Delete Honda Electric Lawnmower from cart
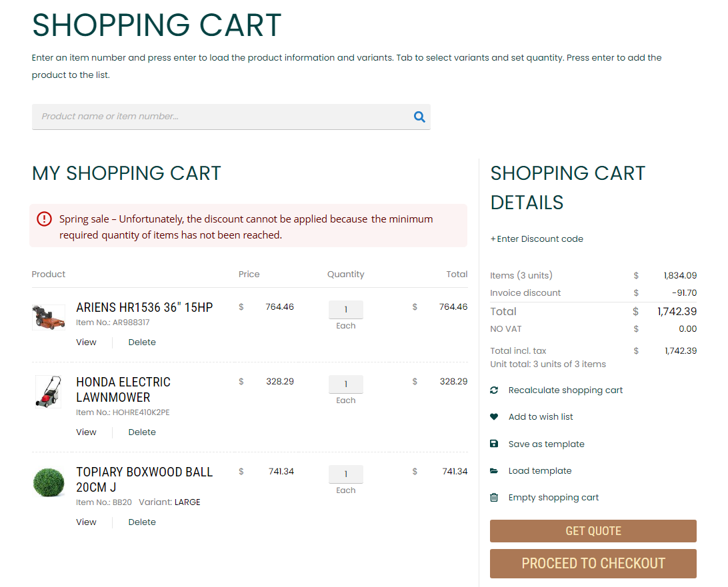 [x=142, y=432]
